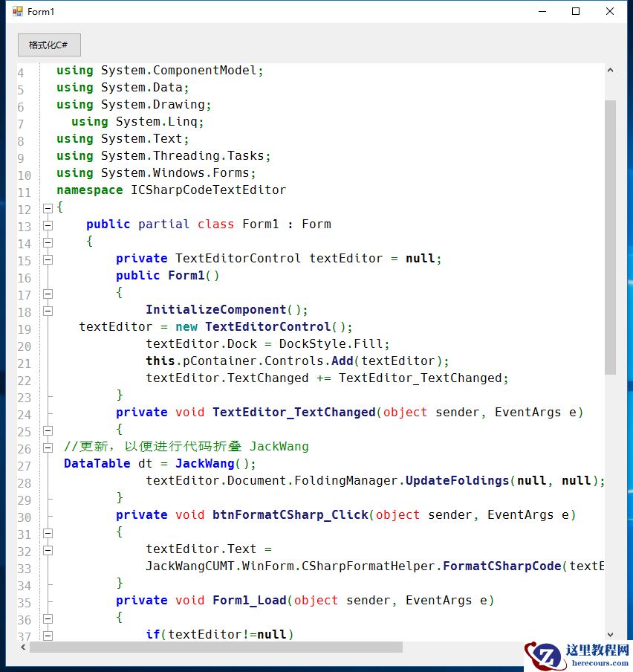Image resolution: width=633 pixels, height=672 pixels.
Task: Collapse the TextEditor_TextChanged method fold
Action: click(x=46, y=430)
